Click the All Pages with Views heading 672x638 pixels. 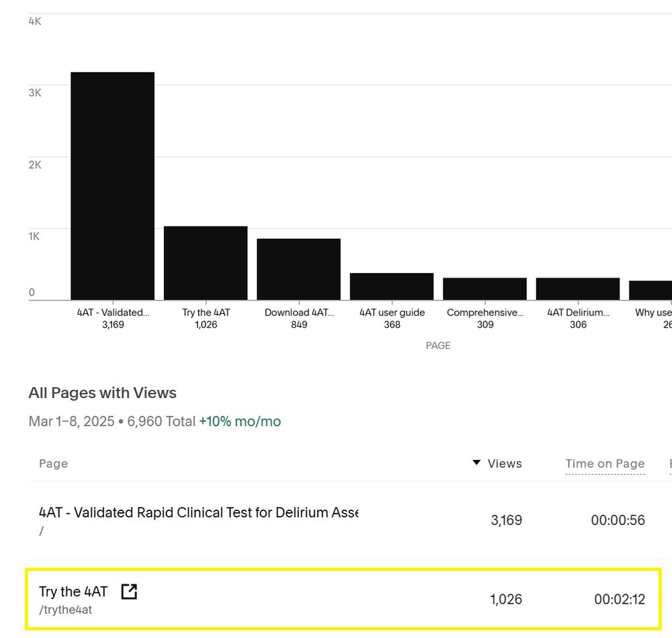102,393
